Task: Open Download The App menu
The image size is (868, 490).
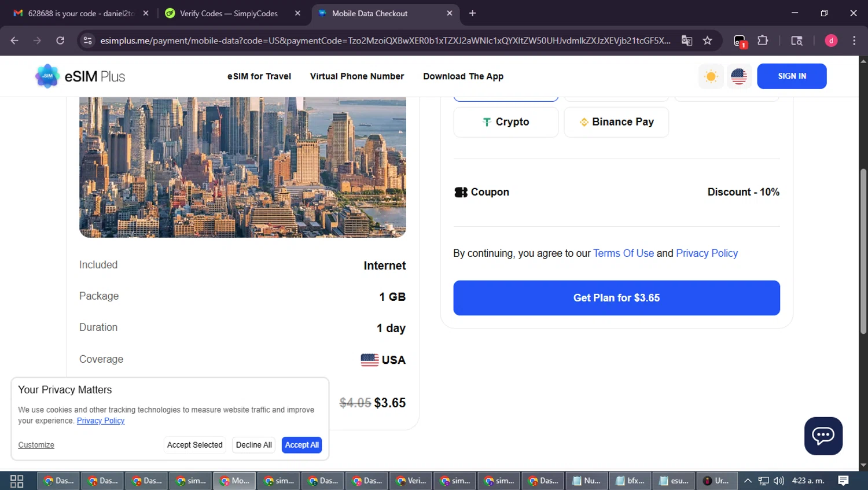Action: pos(463,76)
